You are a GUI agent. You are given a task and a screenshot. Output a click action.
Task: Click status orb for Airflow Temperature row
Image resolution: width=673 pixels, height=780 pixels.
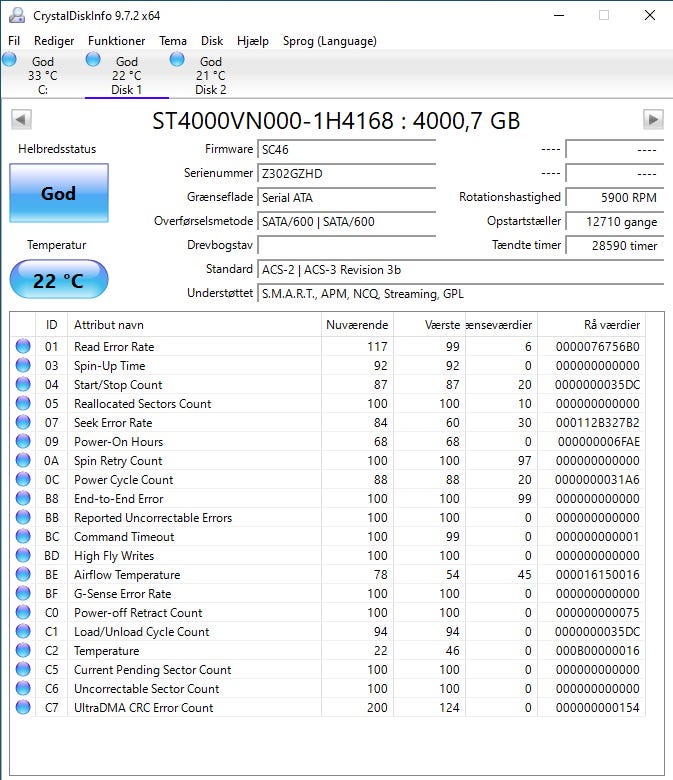coord(23,575)
